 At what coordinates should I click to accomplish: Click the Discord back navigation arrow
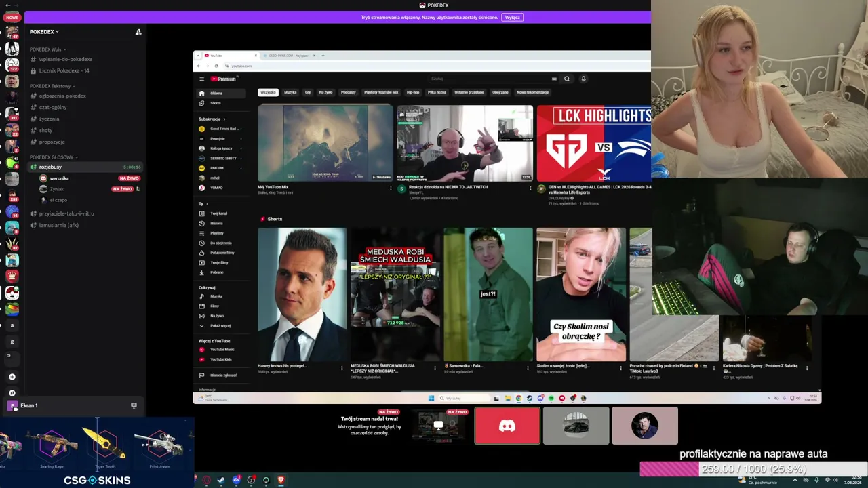[7, 5]
